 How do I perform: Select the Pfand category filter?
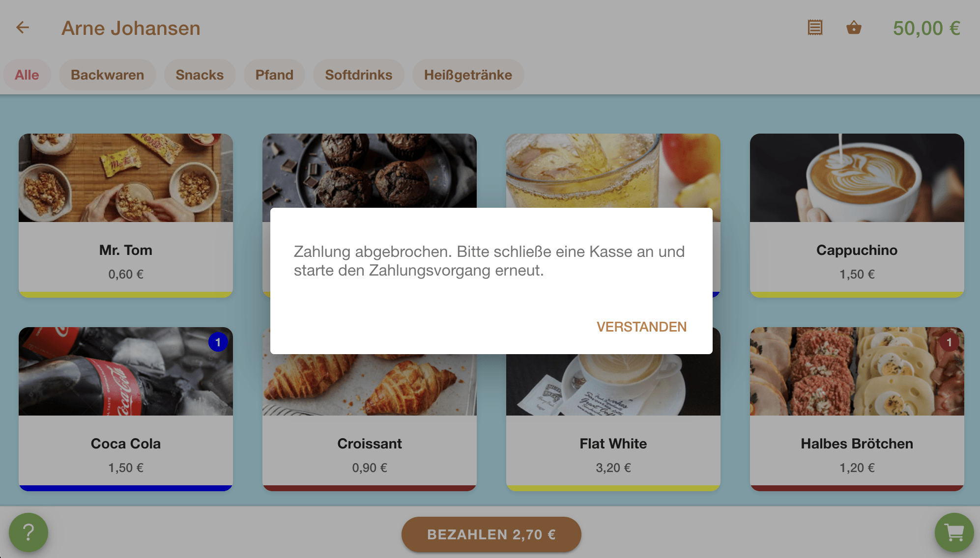point(274,75)
